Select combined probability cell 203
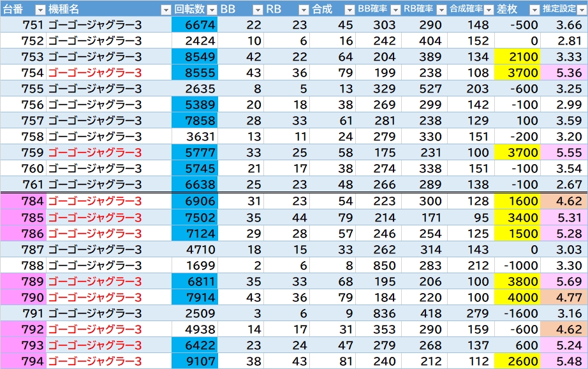Screen dimensions: 588x369 click(471, 89)
